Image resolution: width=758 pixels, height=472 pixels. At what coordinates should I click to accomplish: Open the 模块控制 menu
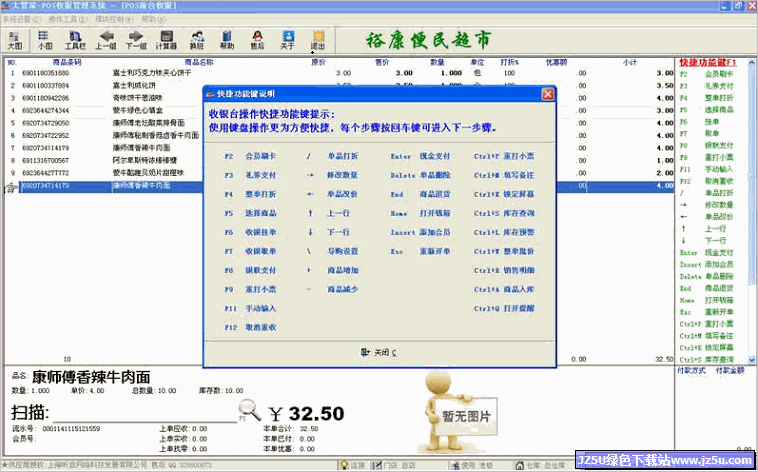click(x=114, y=19)
